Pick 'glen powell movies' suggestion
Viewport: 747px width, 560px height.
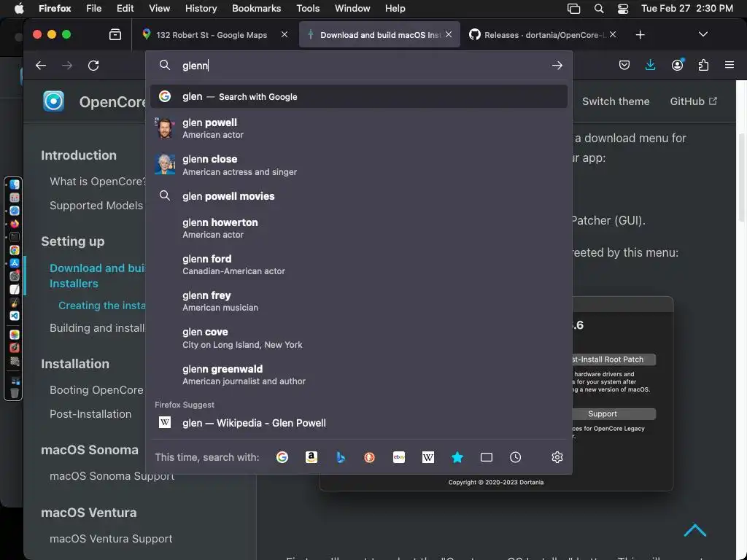coord(359,195)
